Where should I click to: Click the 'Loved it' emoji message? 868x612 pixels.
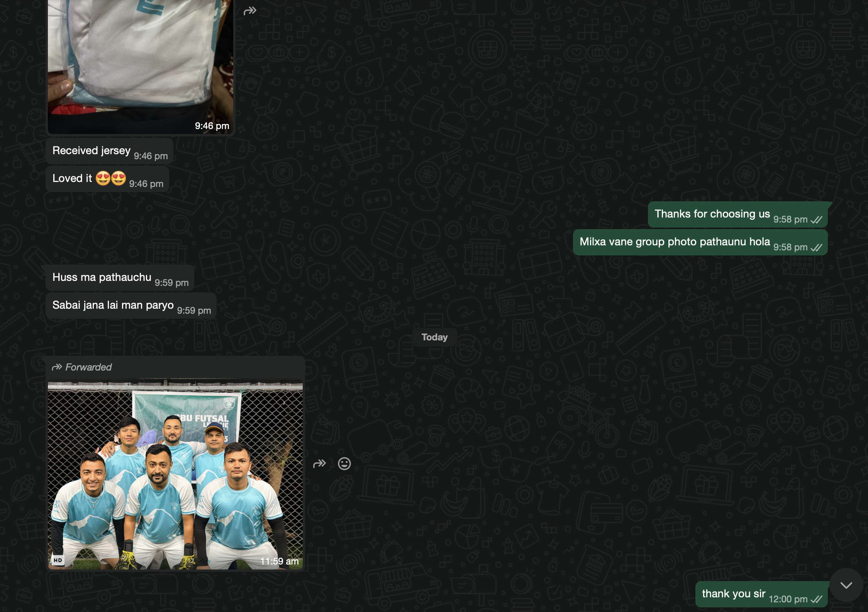89,178
